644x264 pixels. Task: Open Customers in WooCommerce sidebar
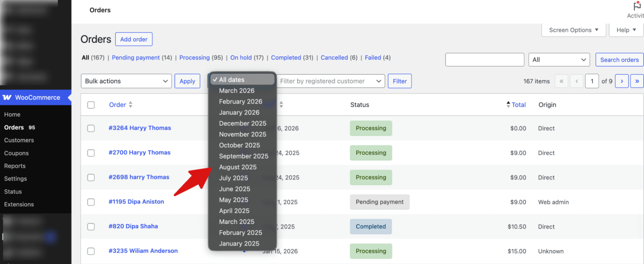click(19, 140)
